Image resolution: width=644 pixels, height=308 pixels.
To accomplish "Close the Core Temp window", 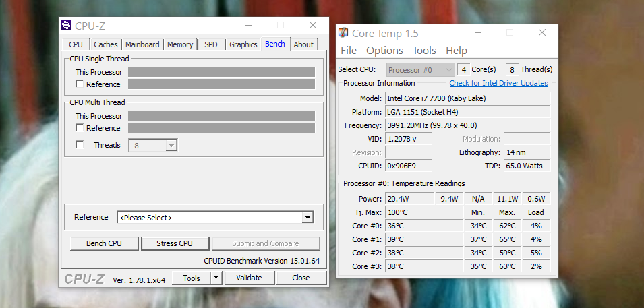I will click(x=541, y=32).
